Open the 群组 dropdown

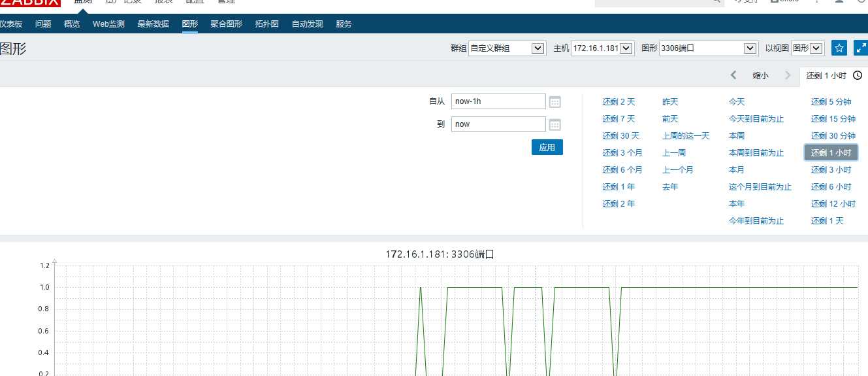click(x=507, y=48)
